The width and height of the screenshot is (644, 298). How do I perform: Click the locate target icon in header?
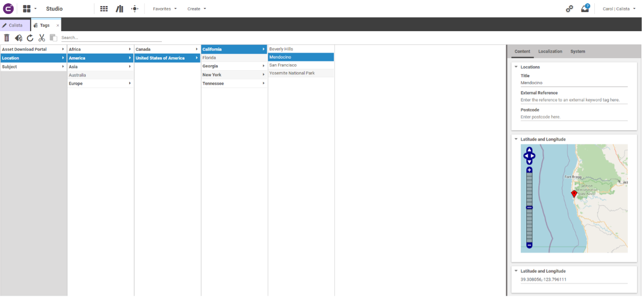[135, 8]
